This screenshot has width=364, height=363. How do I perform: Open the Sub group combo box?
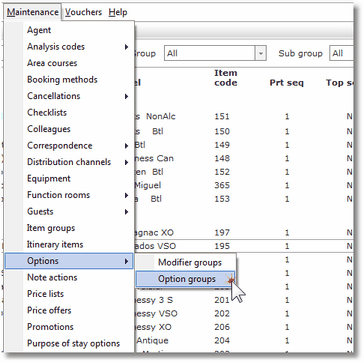point(341,53)
